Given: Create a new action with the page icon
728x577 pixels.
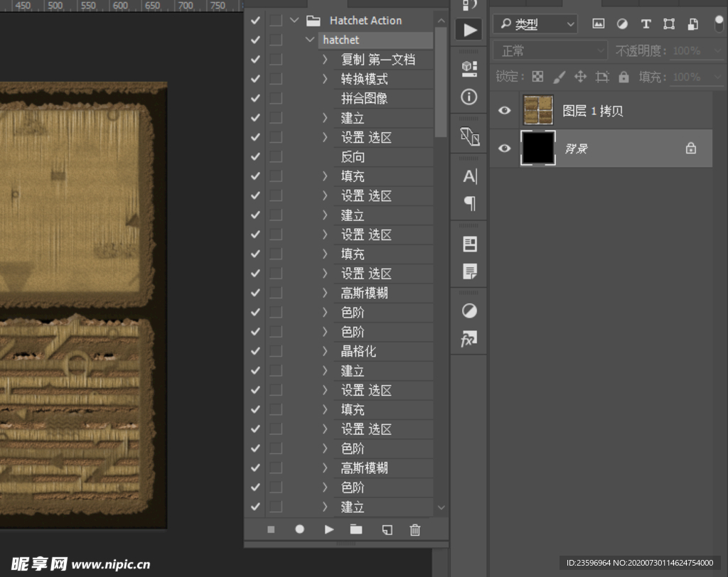Looking at the screenshot, I should [x=387, y=529].
